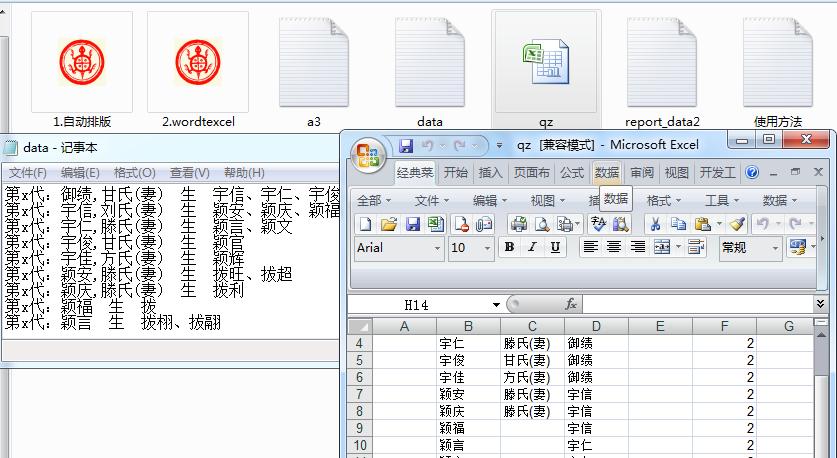Open the 全部 classic menu dropdown

[374, 201]
